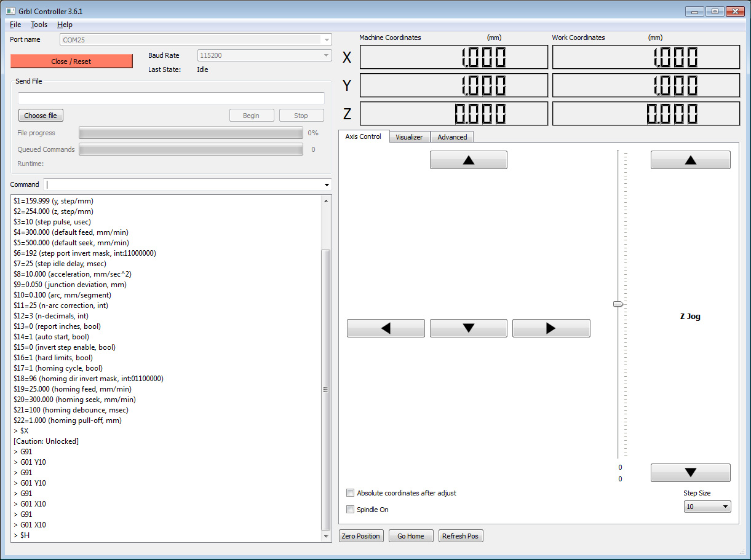Click the Z jog vertical slider handle
Image resolution: width=751 pixels, height=560 pixels.
click(618, 304)
